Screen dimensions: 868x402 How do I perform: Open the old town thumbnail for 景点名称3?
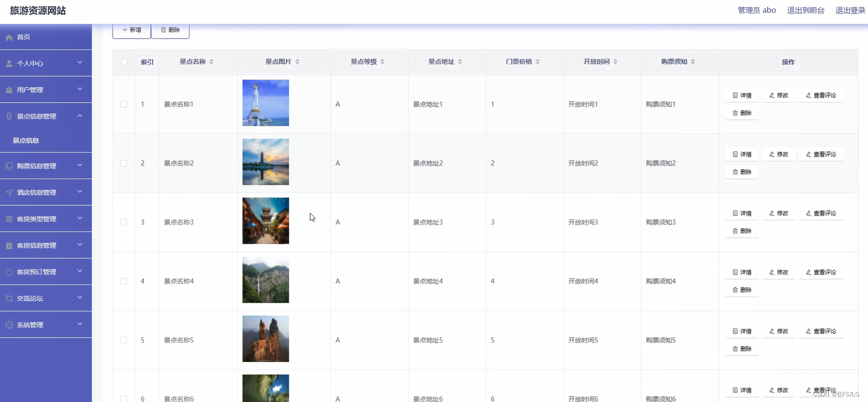(x=266, y=221)
